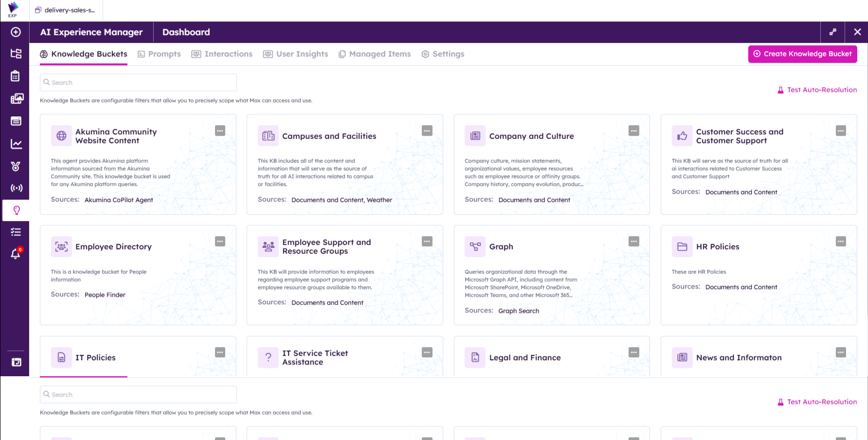Screen dimensions: 868x440
Task: Click the EXP logo icon
Action: [x=13, y=9]
